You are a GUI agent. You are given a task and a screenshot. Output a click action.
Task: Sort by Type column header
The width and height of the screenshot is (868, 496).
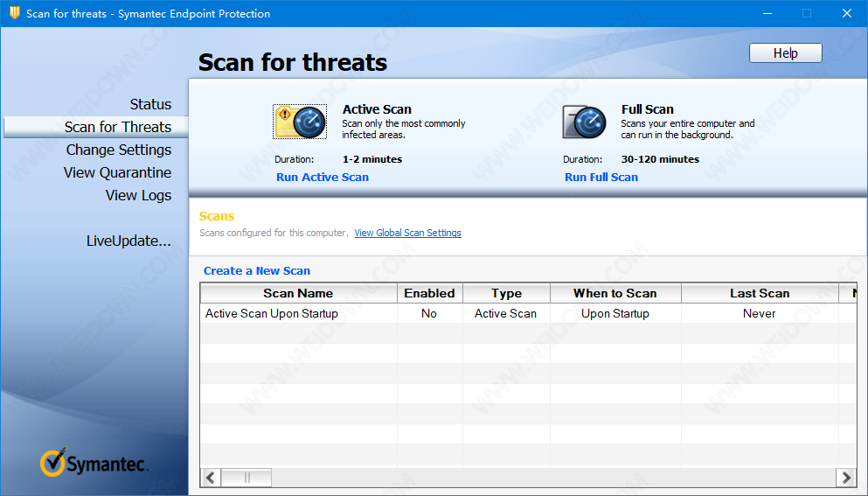pyautogui.click(x=506, y=293)
